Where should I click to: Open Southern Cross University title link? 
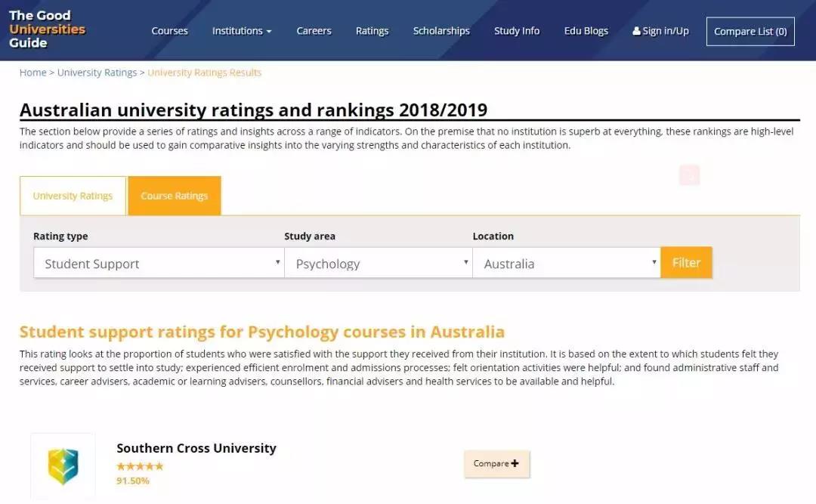tap(196, 448)
